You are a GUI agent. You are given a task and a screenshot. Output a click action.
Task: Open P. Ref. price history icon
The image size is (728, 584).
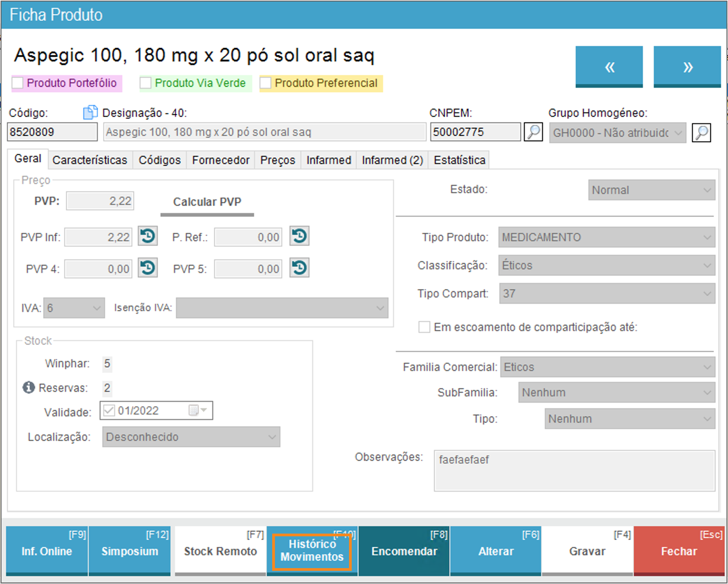coord(299,236)
